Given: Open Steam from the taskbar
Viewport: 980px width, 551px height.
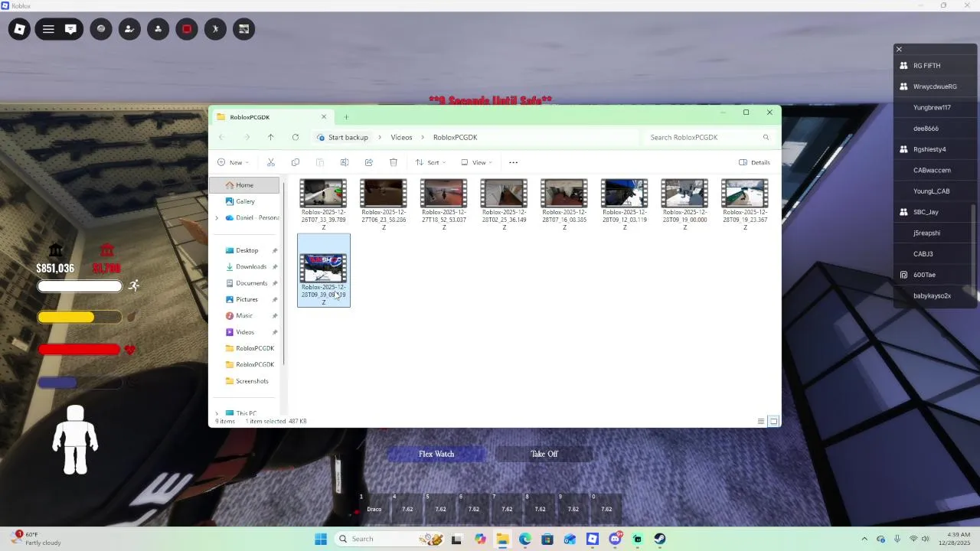Looking at the screenshot, I should [x=659, y=539].
